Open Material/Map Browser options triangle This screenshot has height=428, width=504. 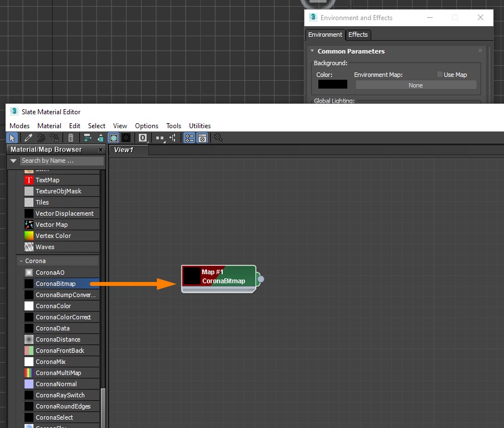13,160
